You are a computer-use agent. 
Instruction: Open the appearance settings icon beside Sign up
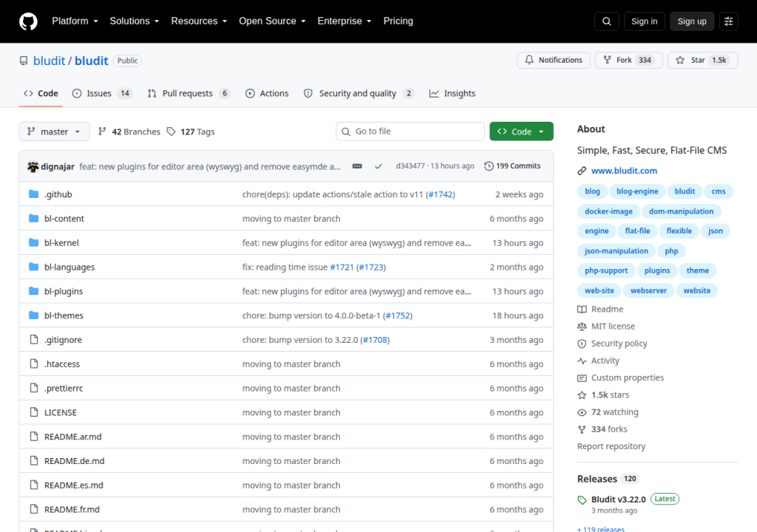(728, 21)
